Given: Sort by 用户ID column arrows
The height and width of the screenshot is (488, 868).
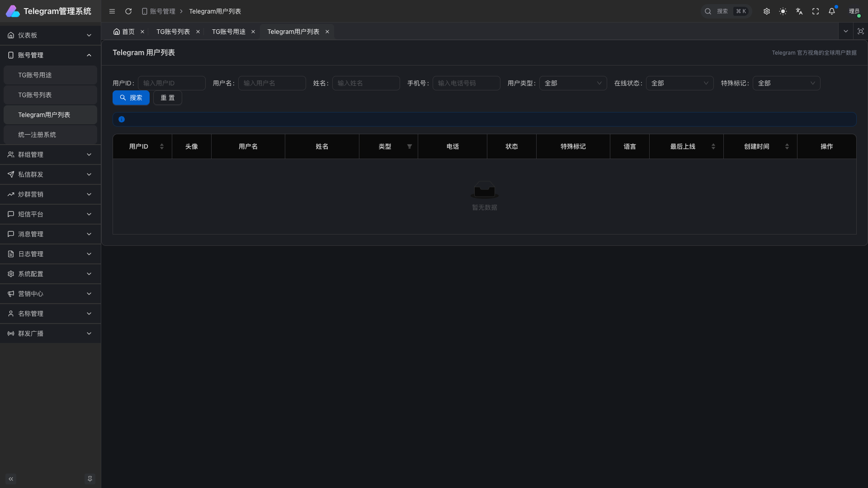Looking at the screenshot, I should [162, 146].
